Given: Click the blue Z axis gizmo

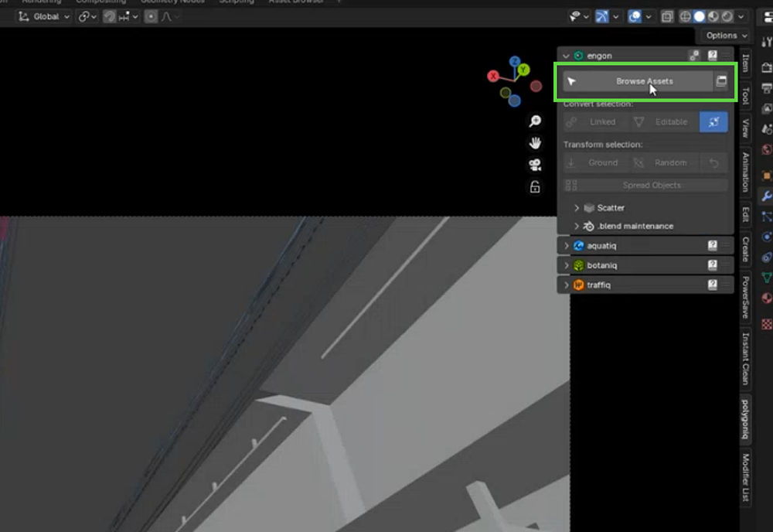Looking at the screenshot, I should 515,61.
